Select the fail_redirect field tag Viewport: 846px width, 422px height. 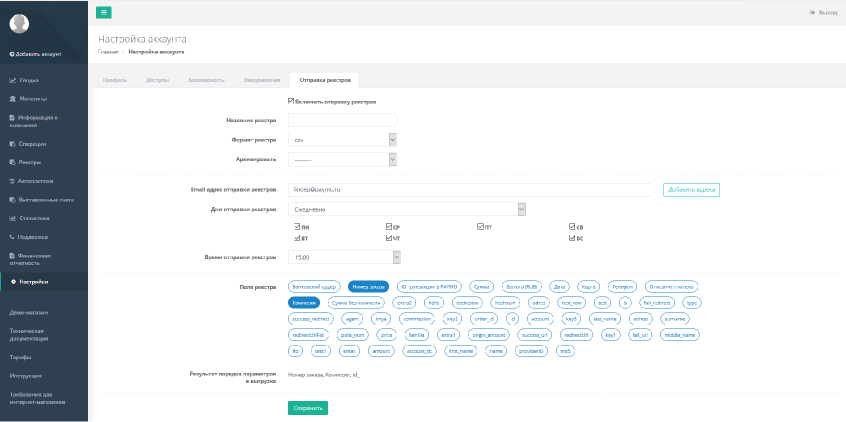coord(658,303)
